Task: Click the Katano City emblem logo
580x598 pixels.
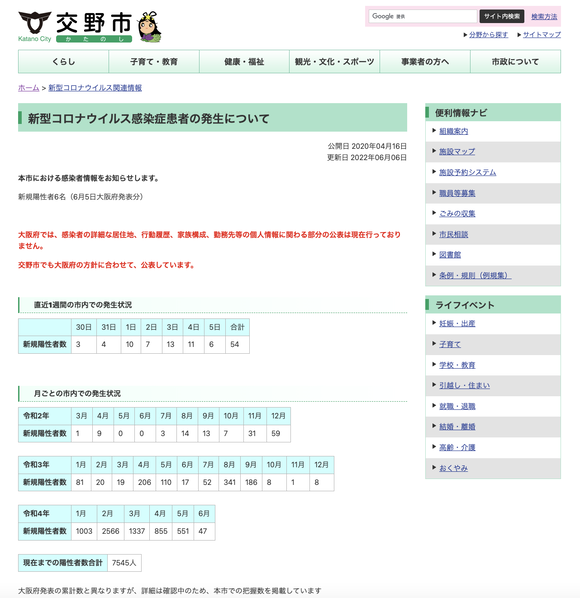Action: pyautogui.click(x=35, y=23)
